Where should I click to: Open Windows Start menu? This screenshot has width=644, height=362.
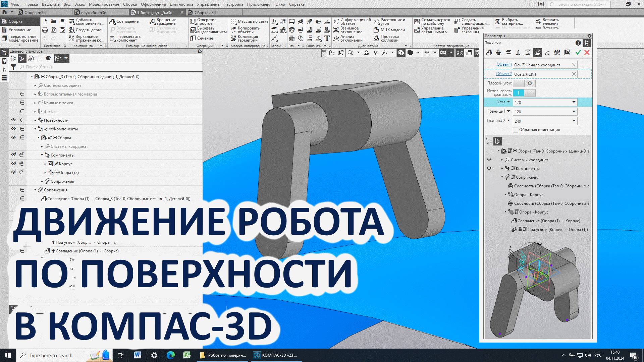point(8,355)
